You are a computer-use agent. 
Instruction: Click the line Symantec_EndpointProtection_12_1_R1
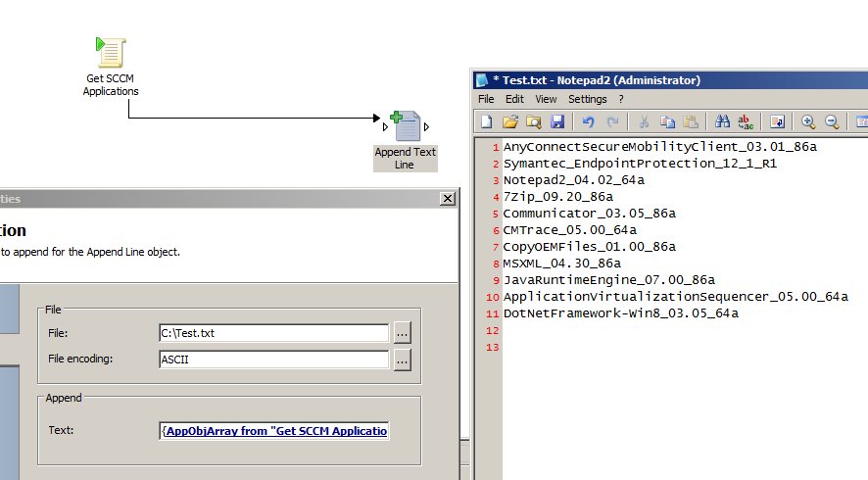[640, 164]
